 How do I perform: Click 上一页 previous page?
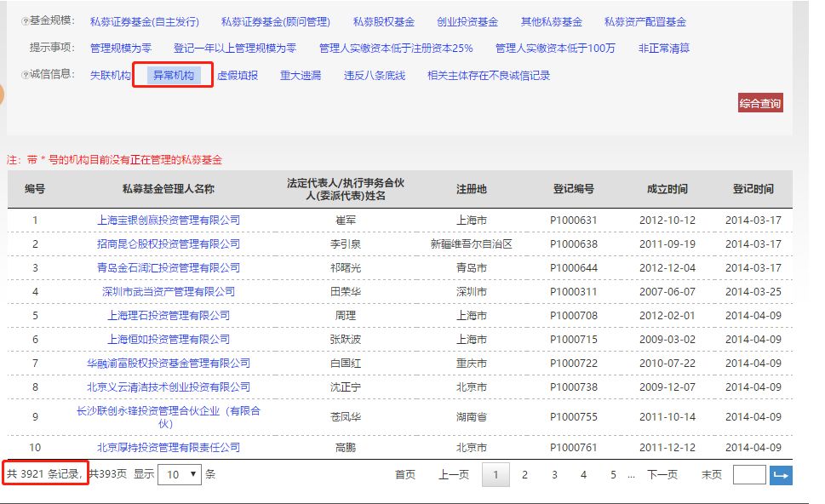pyautogui.click(x=454, y=474)
